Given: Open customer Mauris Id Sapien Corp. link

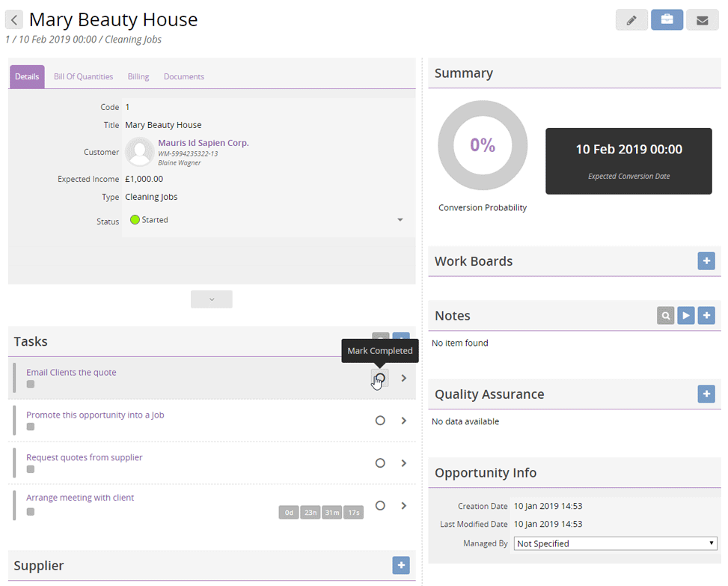Looking at the screenshot, I should (x=203, y=143).
